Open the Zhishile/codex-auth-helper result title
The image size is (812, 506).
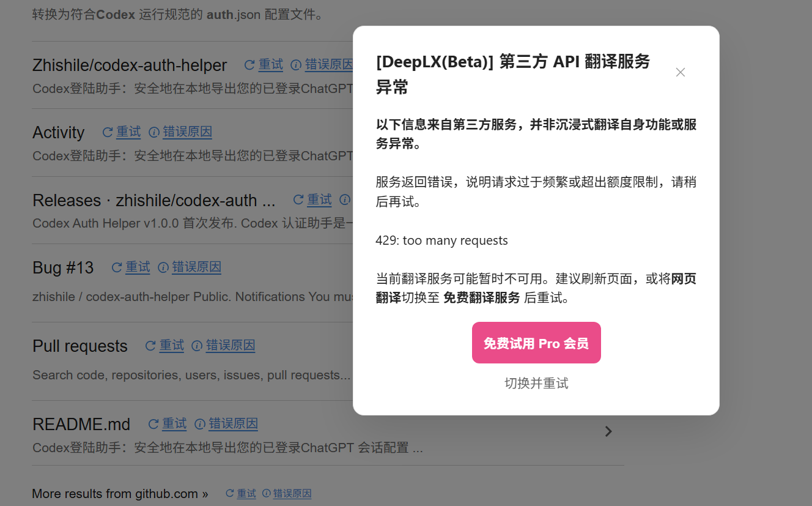pyautogui.click(x=130, y=65)
